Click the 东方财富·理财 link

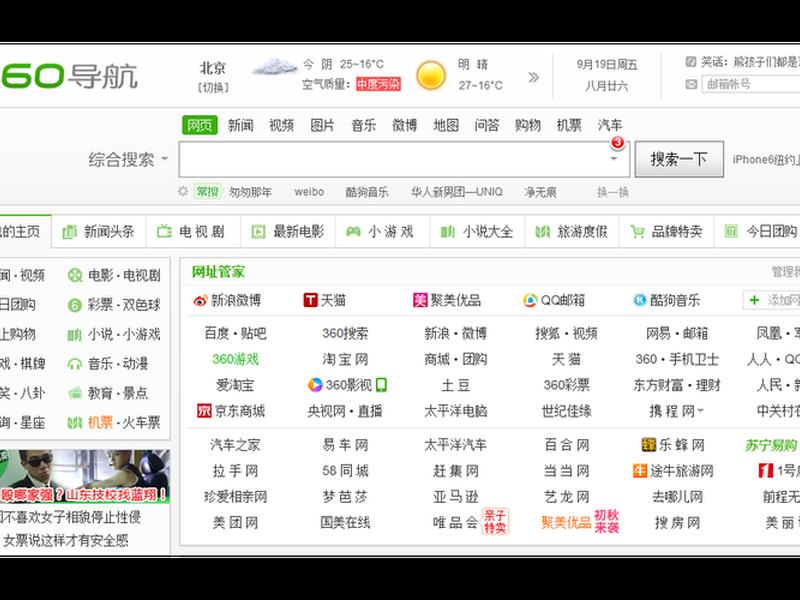click(x=677, y=385)
